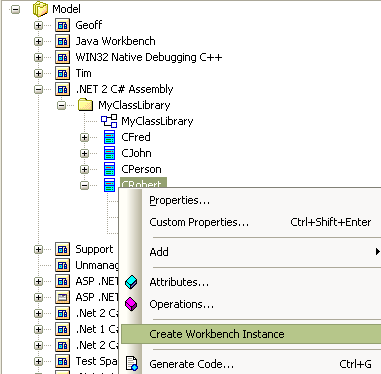The height and width of the screenshot is (374, 381).
Task: Collapse the Model root node
Action: [15, 9]
